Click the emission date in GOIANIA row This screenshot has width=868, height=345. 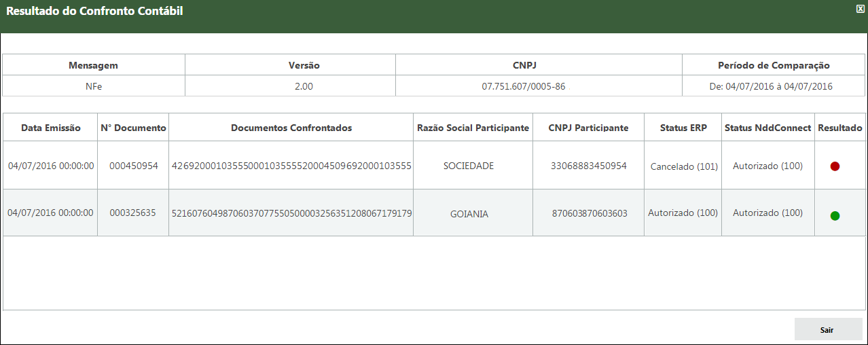[x=50, y=213]
